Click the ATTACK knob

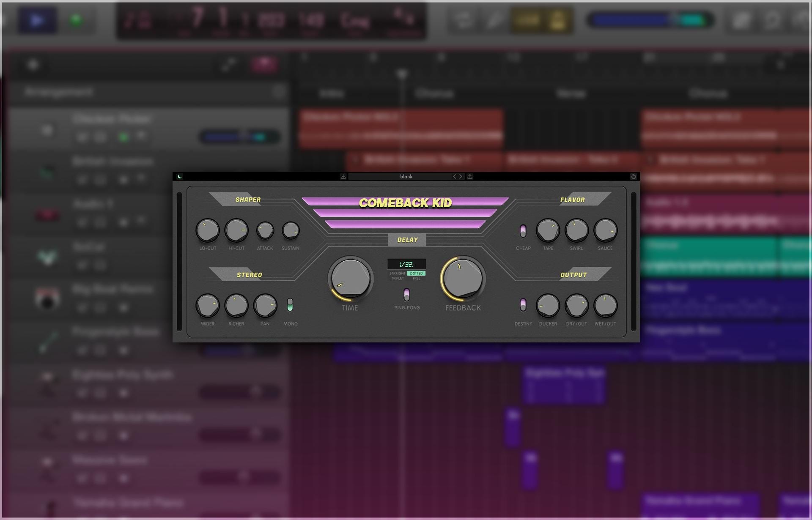coord(265,230)
